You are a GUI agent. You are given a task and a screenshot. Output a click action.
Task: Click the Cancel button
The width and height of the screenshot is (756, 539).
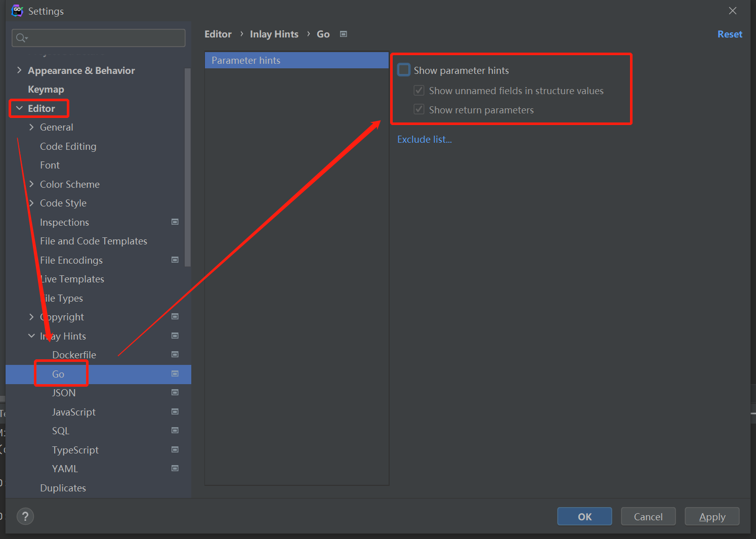(x=648, y=516)
